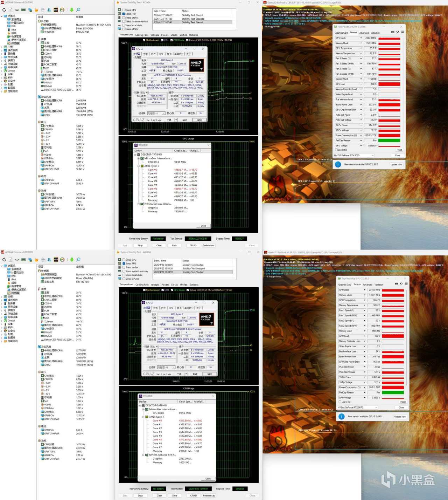
Task: Select 性能测试 item in lower AIDA64 tree
Action: pyautogui.click(x=12, y=341)
